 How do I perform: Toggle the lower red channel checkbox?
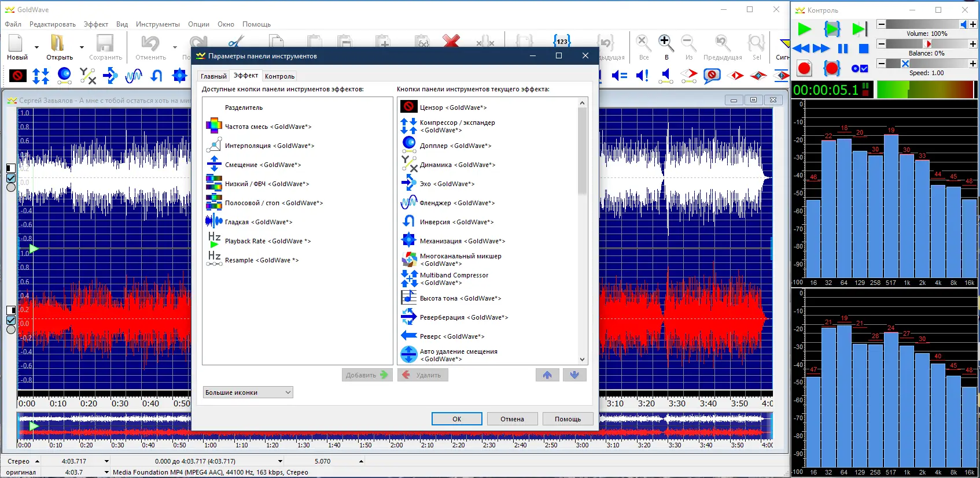tap(11, 320)
